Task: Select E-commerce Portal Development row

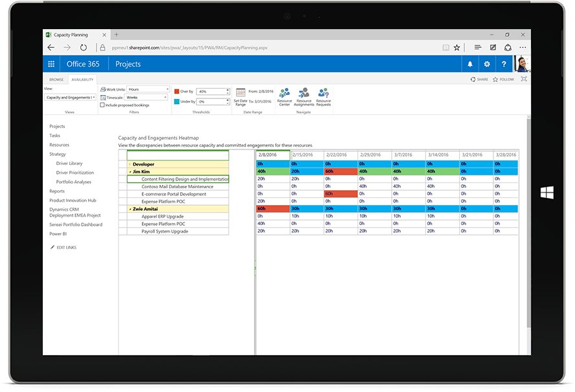Action: pos(178,194)
